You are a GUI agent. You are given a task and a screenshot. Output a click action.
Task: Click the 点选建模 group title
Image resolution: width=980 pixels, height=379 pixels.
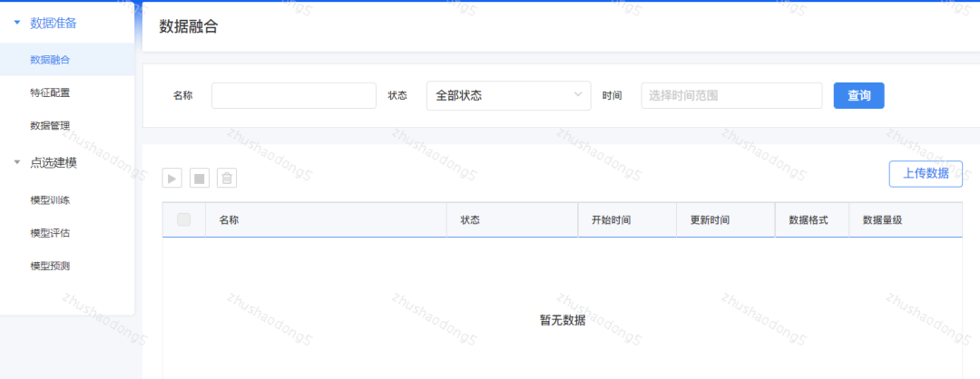pos(54,163)
